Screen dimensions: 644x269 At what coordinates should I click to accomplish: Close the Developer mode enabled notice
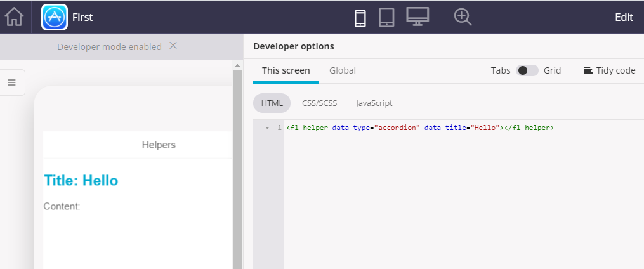click(x=173, y=46)
